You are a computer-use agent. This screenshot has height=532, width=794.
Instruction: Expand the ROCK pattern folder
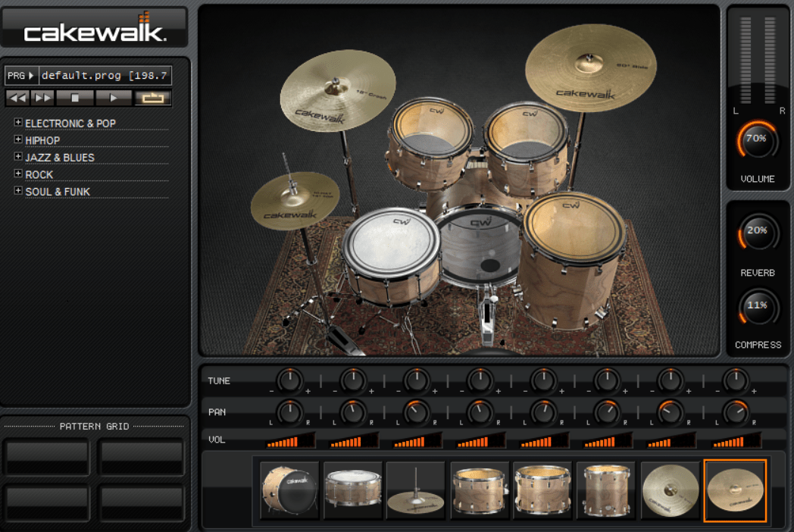click(17, 174)
